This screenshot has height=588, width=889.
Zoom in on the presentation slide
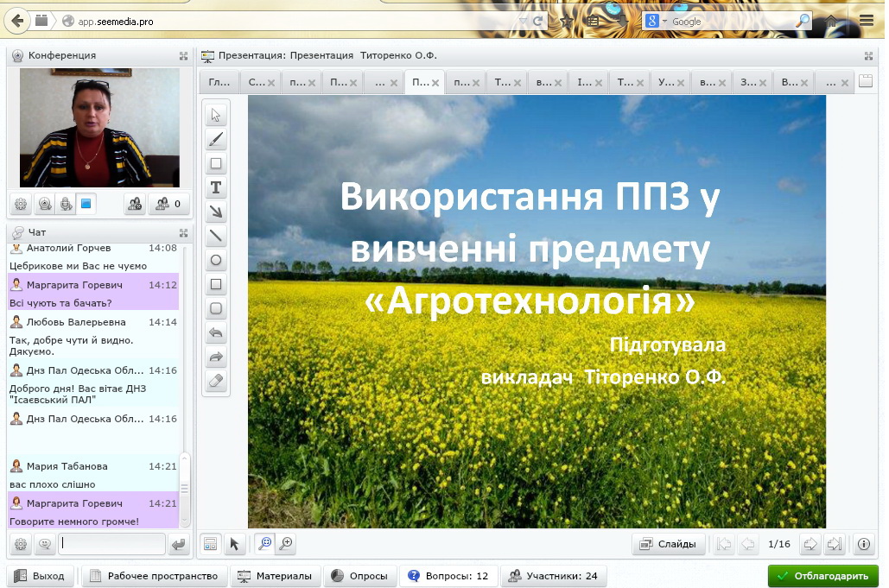[x=285, y=544]
